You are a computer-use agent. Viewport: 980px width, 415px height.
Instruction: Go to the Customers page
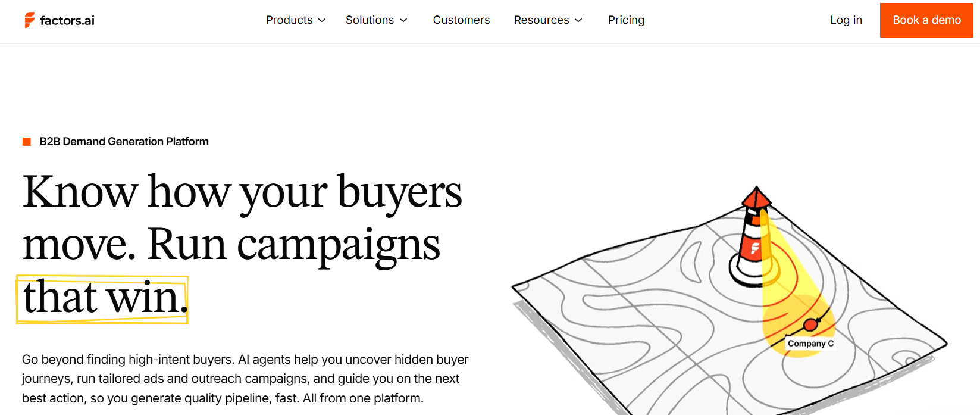(461, 20)
